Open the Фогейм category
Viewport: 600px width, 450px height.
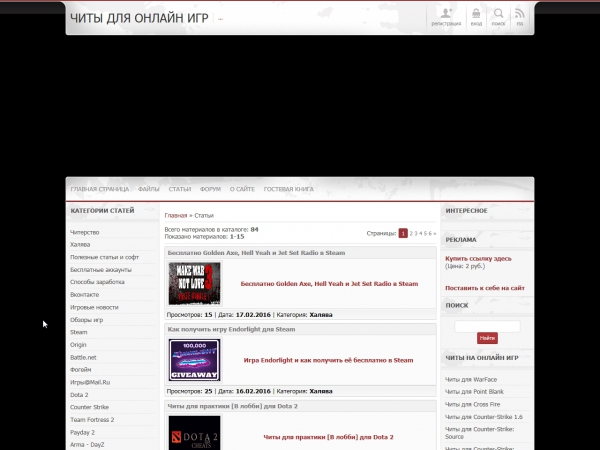tap(81, 370)
